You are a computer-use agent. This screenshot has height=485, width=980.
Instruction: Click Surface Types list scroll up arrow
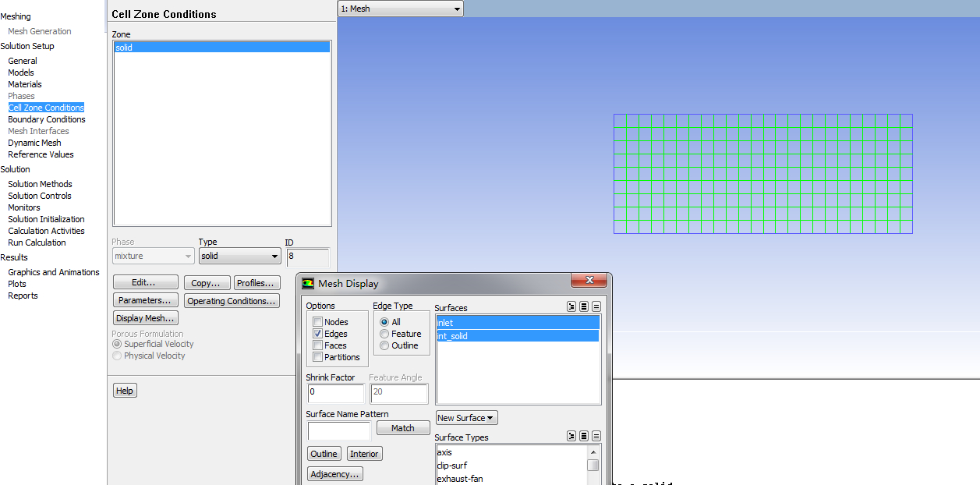click(x=593, y=452)
